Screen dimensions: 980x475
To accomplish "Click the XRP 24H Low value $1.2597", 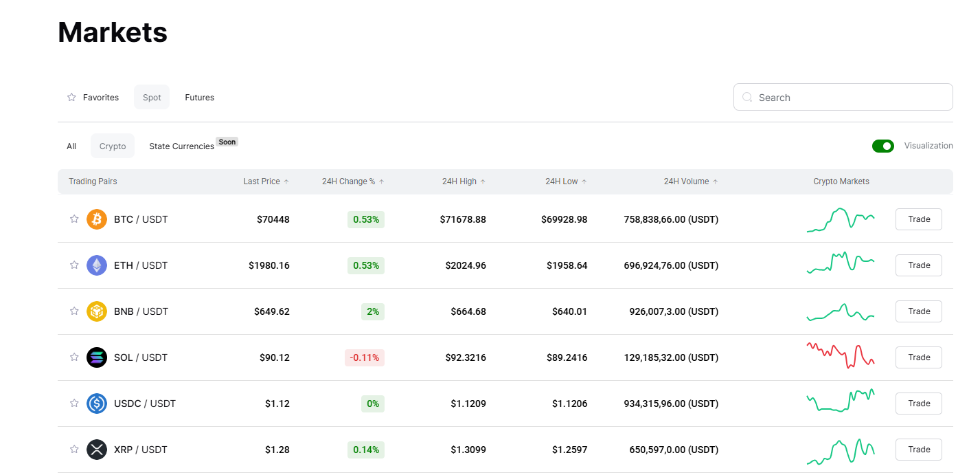I will 570,450.
